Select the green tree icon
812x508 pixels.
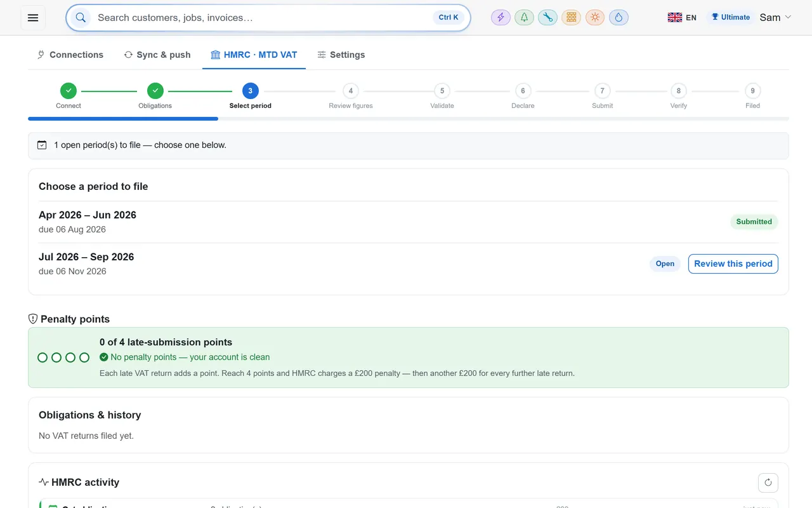(x=524, y=18)
